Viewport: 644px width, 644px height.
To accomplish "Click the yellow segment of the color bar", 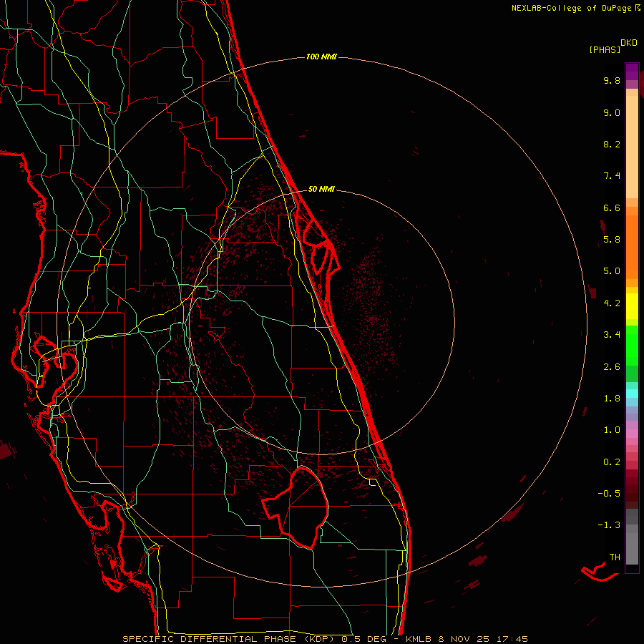I will 632,306.
